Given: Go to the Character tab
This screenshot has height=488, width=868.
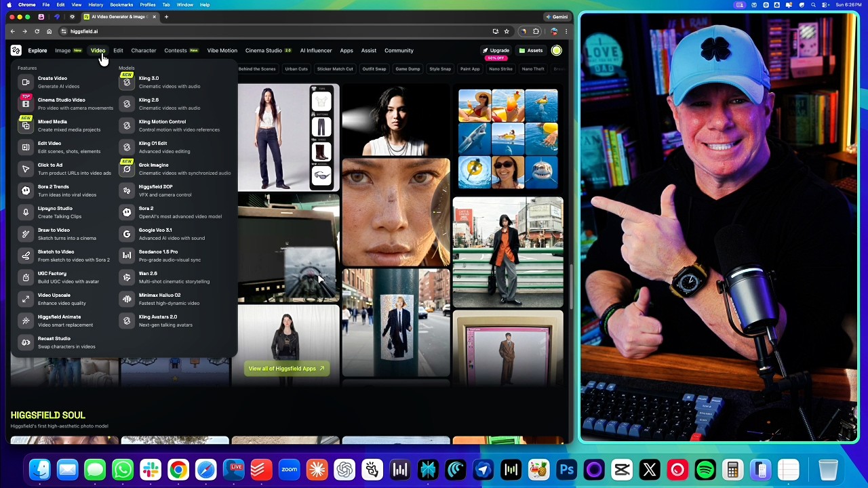Looking at the screenshot, I should [x=143, y=50].
